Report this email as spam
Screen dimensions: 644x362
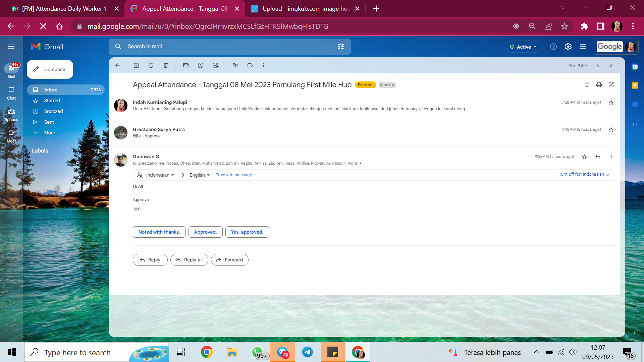click(x=151, y=65)
